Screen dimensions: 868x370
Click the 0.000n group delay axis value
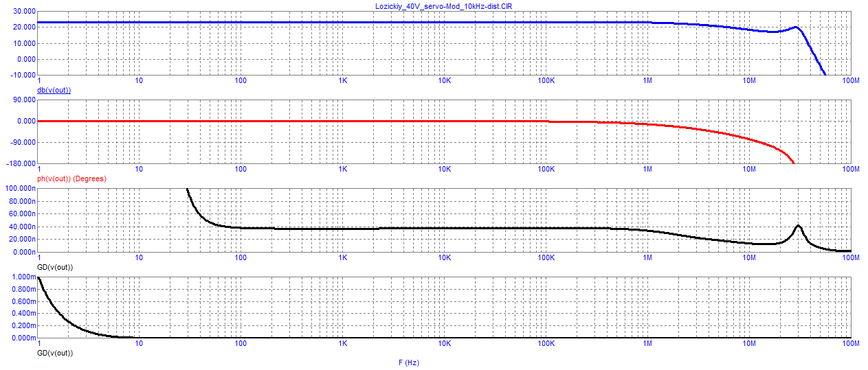23,252
